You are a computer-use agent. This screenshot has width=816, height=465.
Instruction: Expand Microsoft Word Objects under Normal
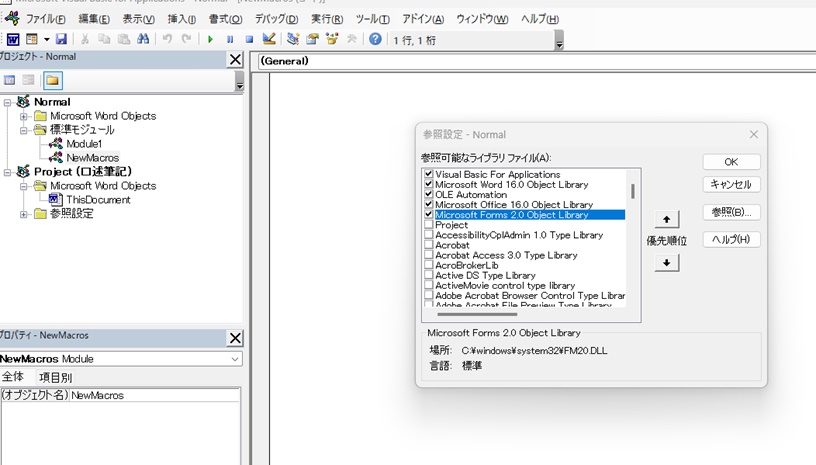click(23, 117)
